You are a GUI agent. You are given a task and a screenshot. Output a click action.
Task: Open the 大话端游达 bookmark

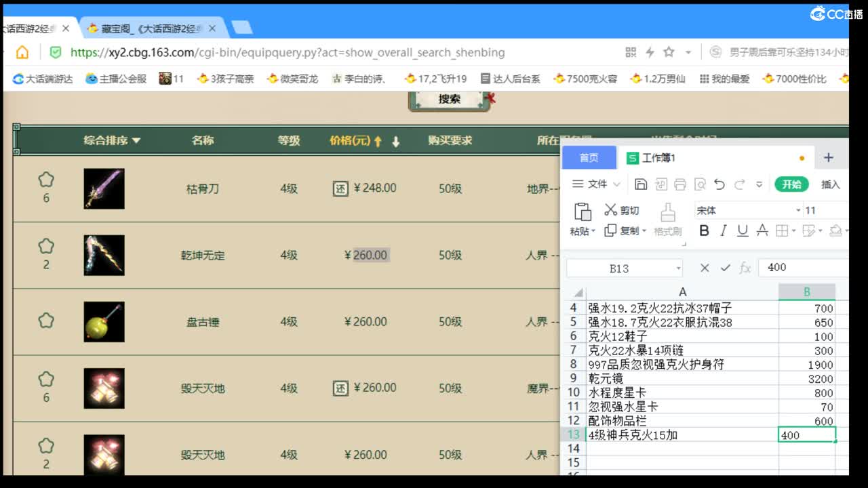[43, 79]
